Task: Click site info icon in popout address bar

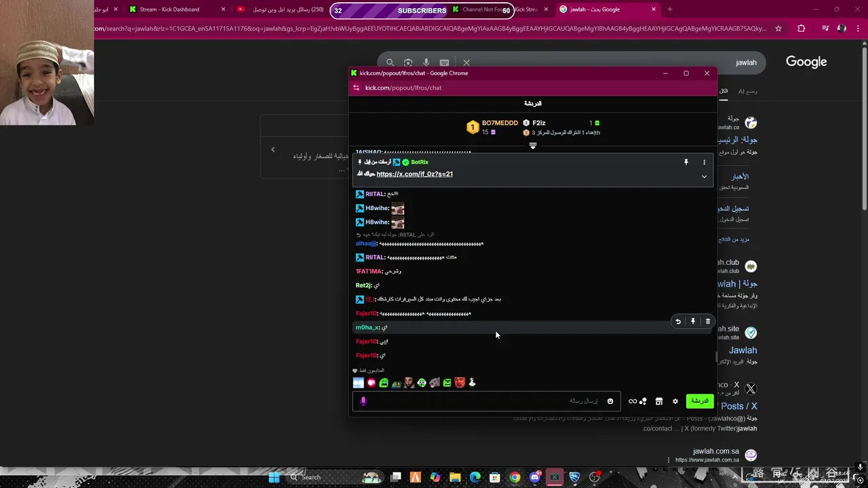Action: point(356,87)
